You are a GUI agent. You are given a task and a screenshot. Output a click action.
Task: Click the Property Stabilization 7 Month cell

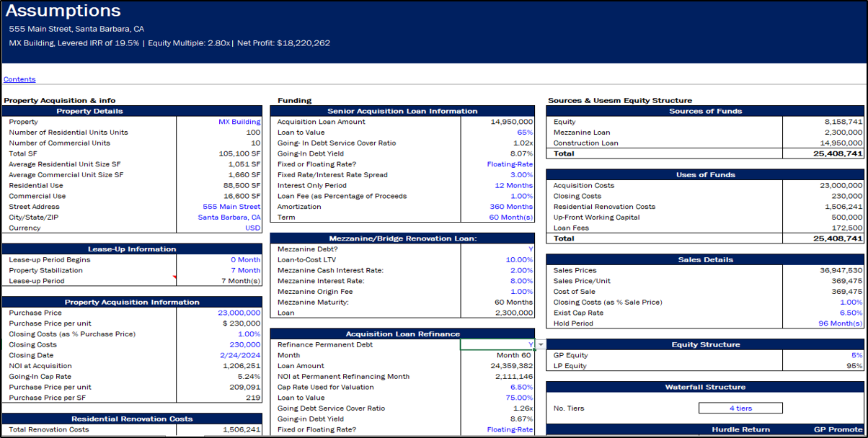tap(219, 270)
